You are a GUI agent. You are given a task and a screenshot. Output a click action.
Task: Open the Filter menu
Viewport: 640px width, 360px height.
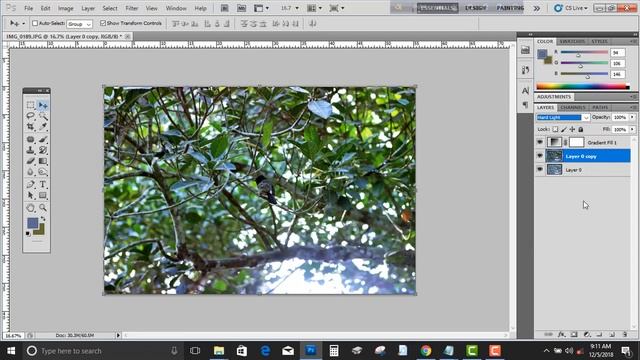131,8
